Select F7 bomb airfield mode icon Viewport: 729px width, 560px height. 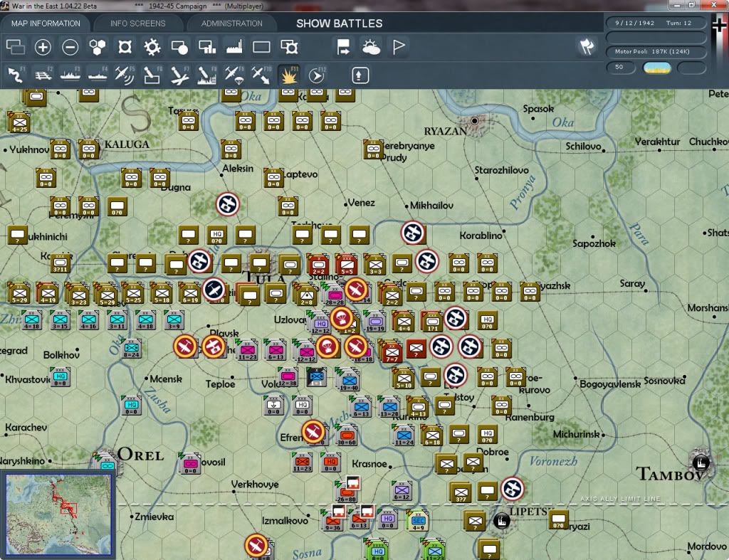coord(179,75)
